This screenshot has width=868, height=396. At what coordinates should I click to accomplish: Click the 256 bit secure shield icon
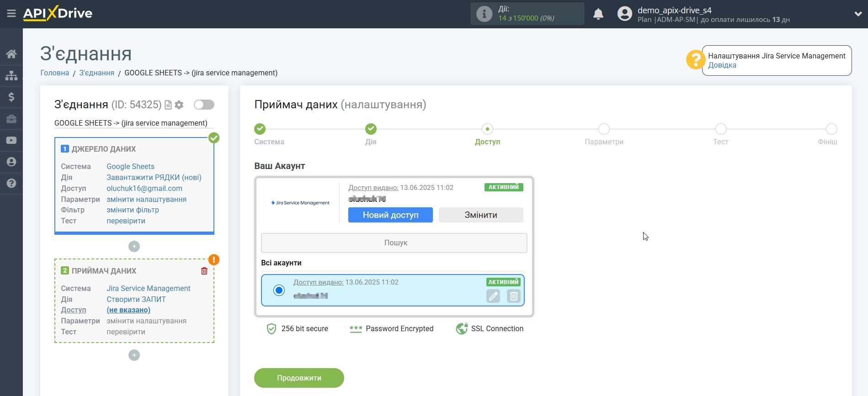272,329
